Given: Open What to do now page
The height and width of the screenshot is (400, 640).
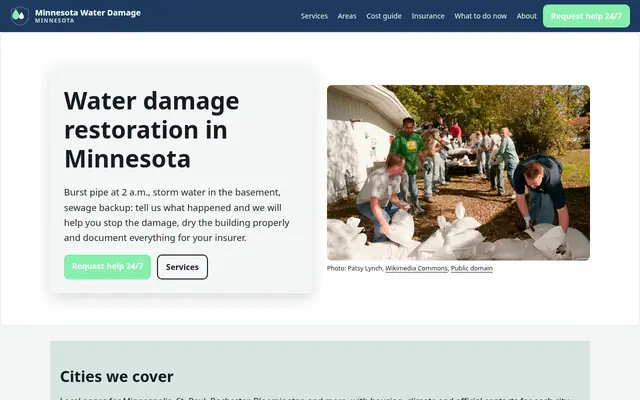Looking at the screenshot, I should click(x=480, y=16).
